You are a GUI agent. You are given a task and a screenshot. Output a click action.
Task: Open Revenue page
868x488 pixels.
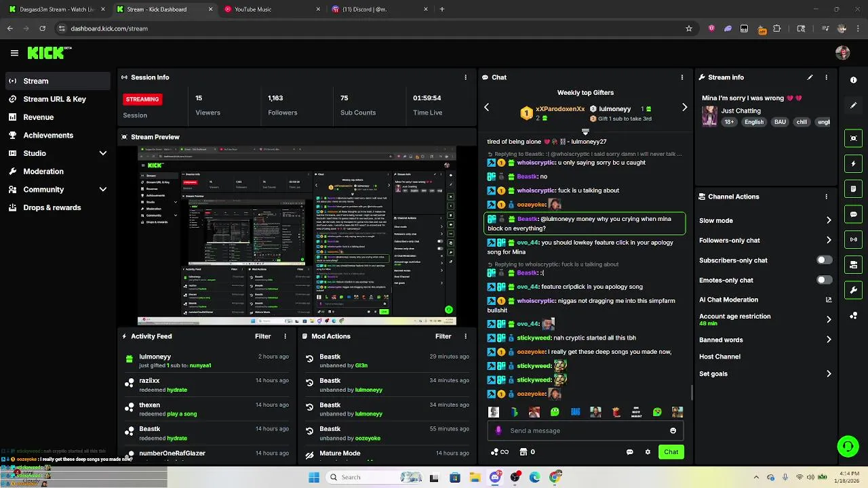tap(58, 117)
